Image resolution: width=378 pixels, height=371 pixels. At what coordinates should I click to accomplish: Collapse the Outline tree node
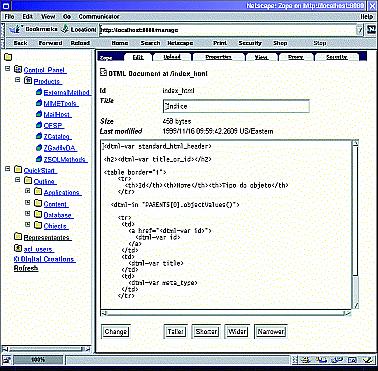(18, 180)
